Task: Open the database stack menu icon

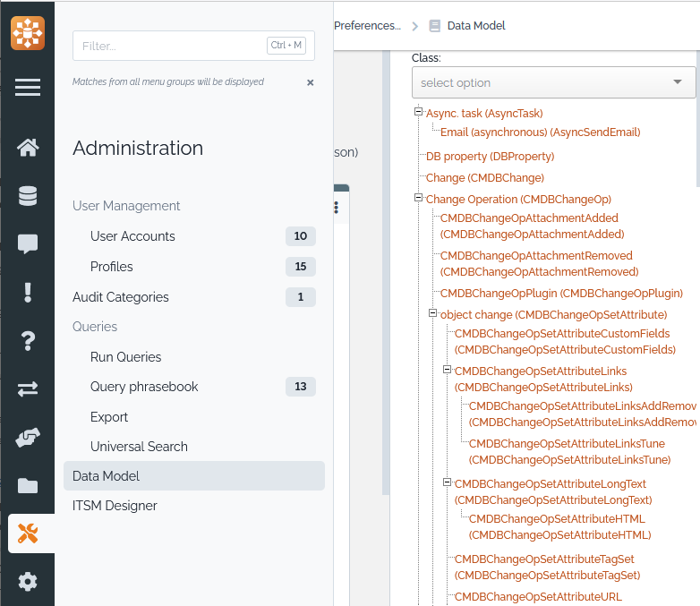Action: click(x=27, y=196)
